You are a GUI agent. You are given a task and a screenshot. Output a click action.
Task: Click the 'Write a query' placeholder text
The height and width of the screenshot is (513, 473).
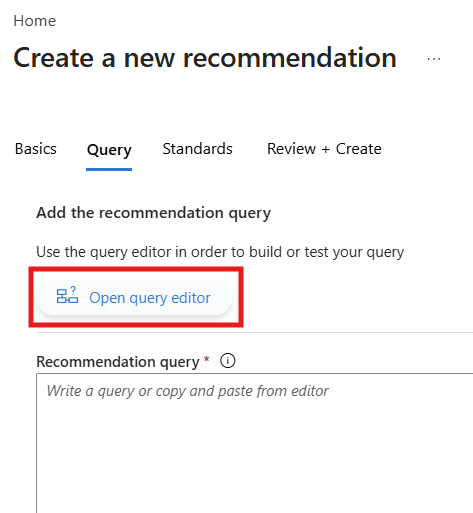(188, 391)
